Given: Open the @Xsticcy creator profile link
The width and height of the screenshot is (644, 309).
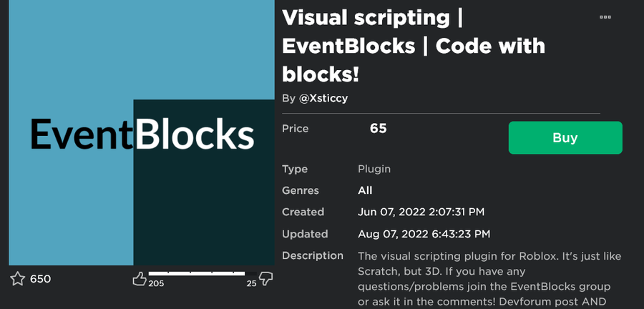Looking at the screenshot, I should click(325, 98).
